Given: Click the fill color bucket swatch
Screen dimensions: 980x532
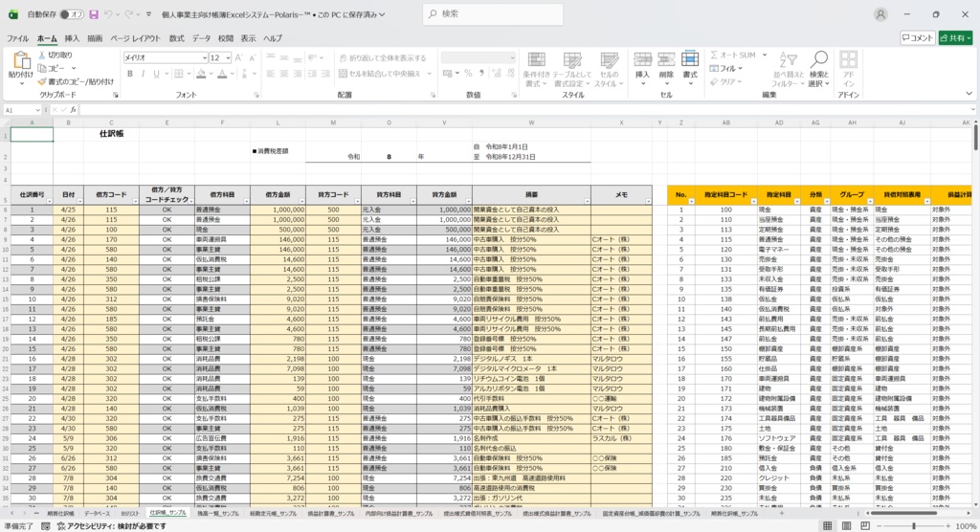Looking at the screenshot, I should point(201,74).
